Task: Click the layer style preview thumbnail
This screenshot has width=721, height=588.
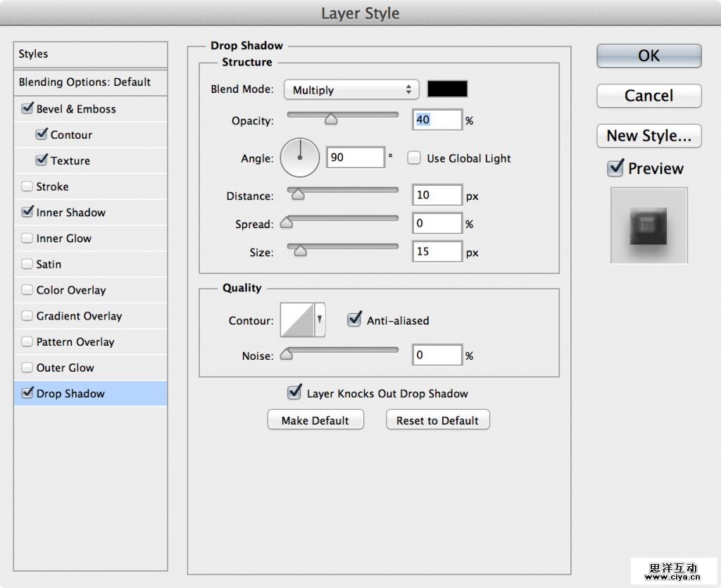Action: [x=648, y=225]
